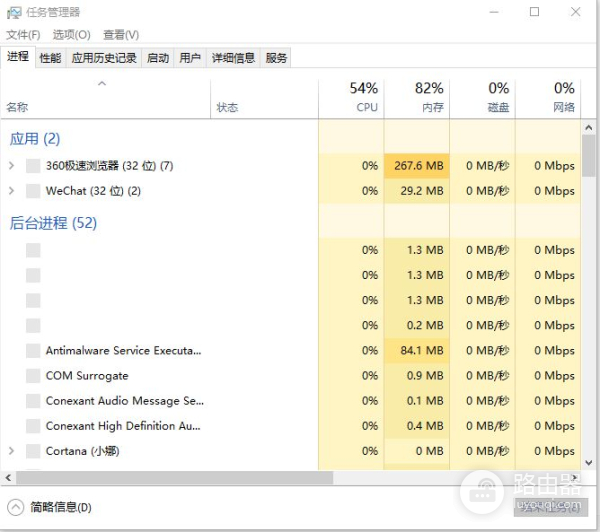Open the 选项(O) menu

click(72, 35)
